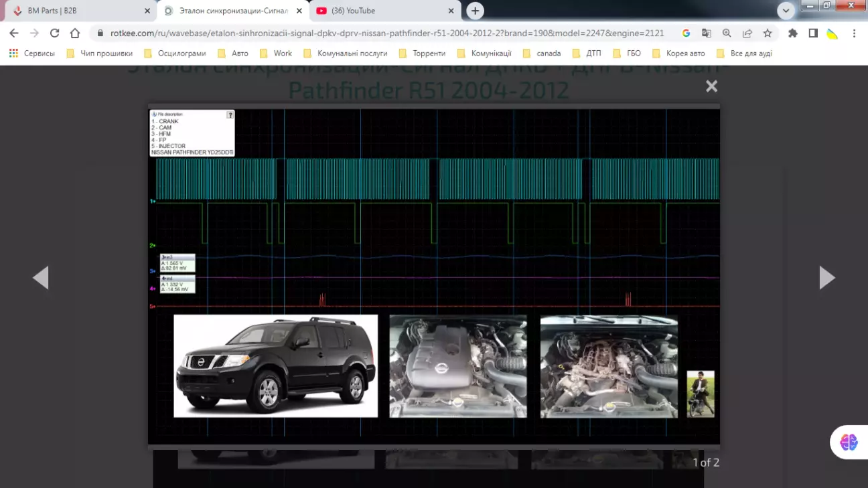Viewport: 868px width, 488px height.
Task: Switch to the YouTube tab
Action: tap(384, 11)
